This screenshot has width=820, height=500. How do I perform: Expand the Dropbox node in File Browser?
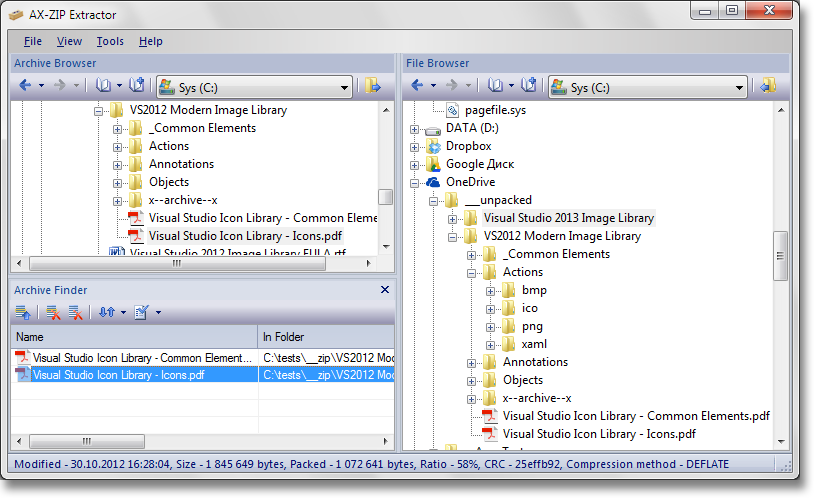coord(415,147)
